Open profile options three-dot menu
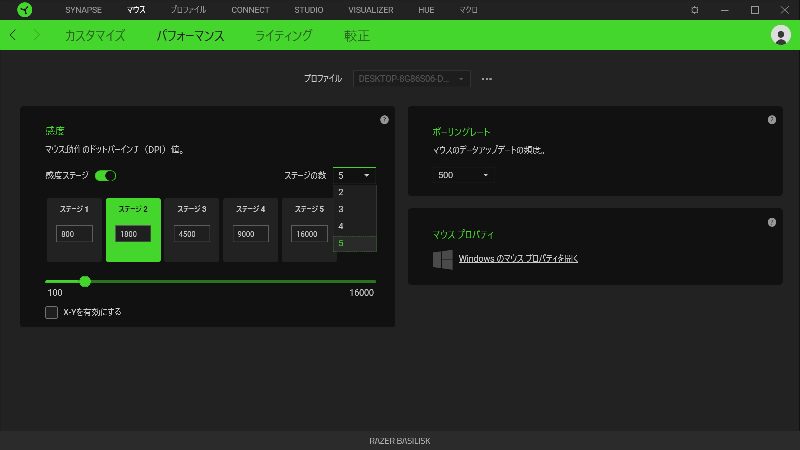 coord(487,78)
